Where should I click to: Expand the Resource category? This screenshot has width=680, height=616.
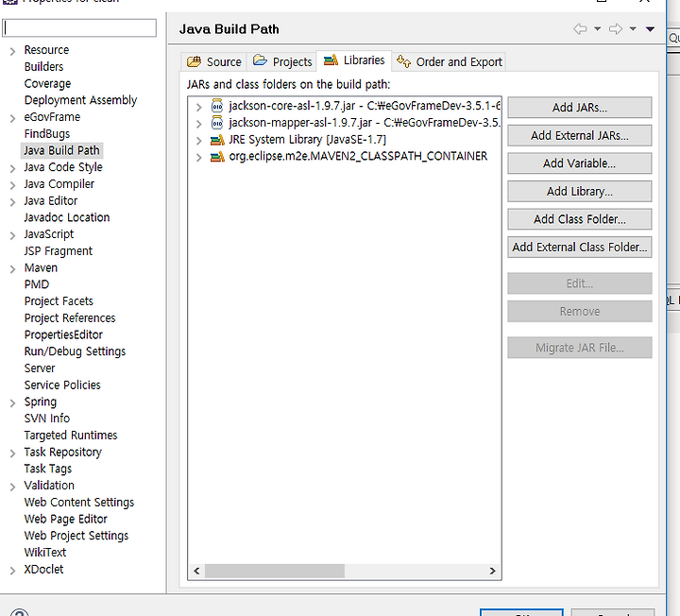[12, 51]
